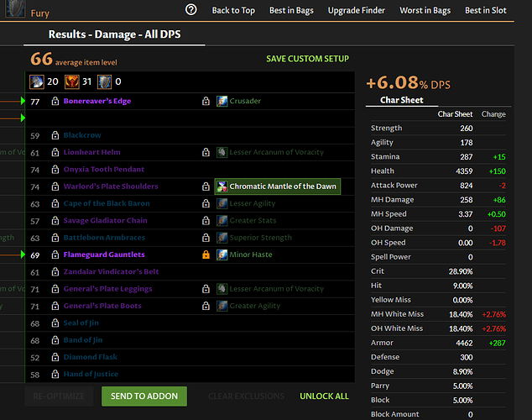The image size is (532, 420).
Task: Click the Superior Strength enchant icon
Action: point(222,238)
